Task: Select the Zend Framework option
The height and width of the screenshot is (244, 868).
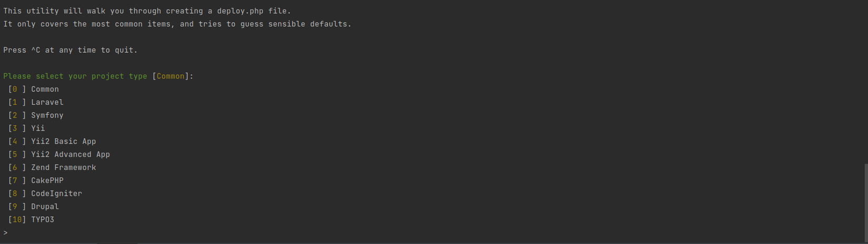Action: point(63,168)
